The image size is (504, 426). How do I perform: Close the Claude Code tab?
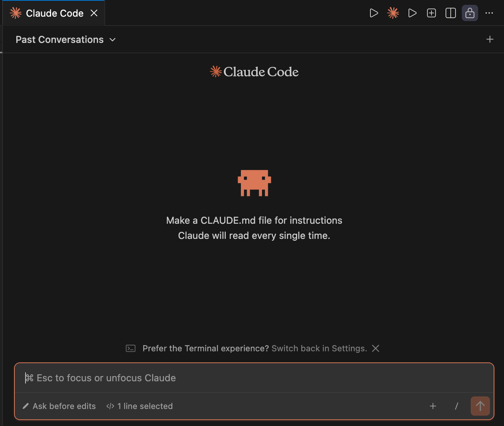pos(94,13)
